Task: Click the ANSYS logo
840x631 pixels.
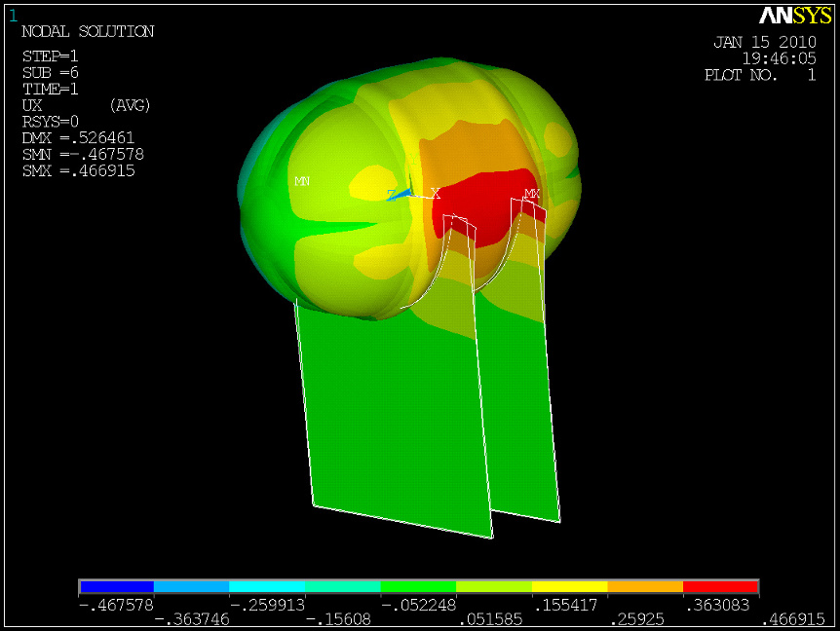Action: tap(795, 16)
